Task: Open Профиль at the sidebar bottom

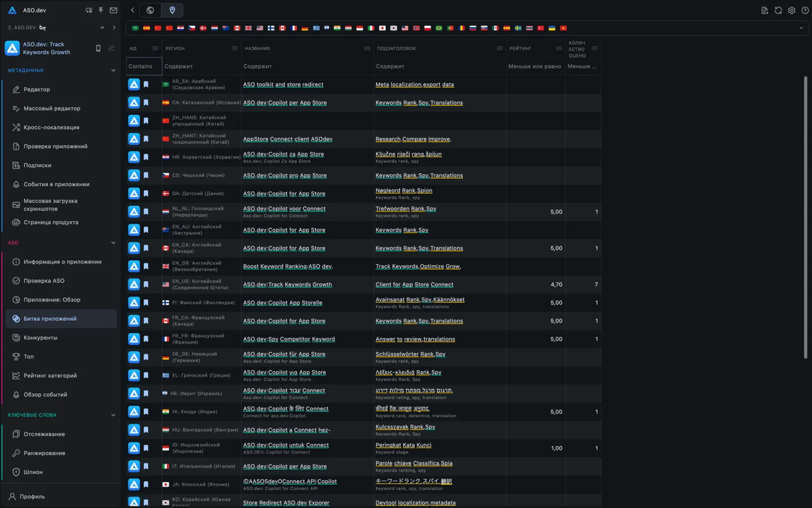Action: pos(32,497)
